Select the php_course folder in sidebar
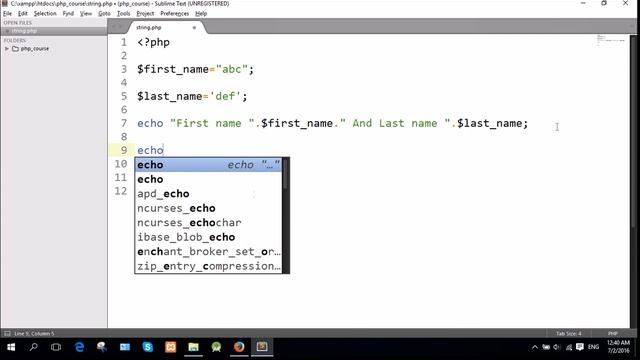 35,49
